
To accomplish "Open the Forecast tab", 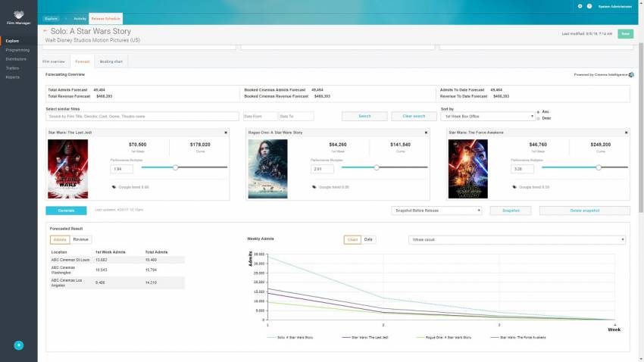I will [x=82, y=61].
